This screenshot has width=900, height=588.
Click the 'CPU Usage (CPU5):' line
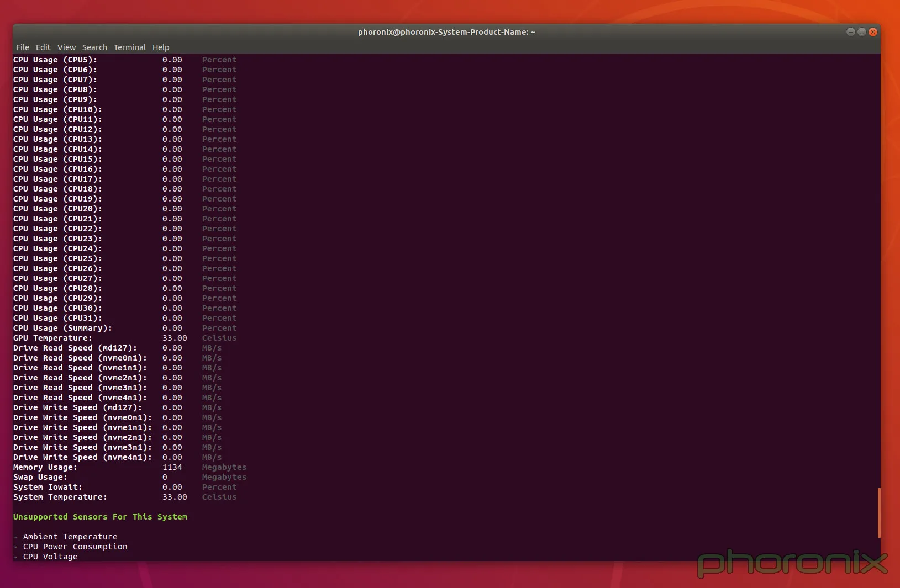pyautogui.click(x=125, y=60)
